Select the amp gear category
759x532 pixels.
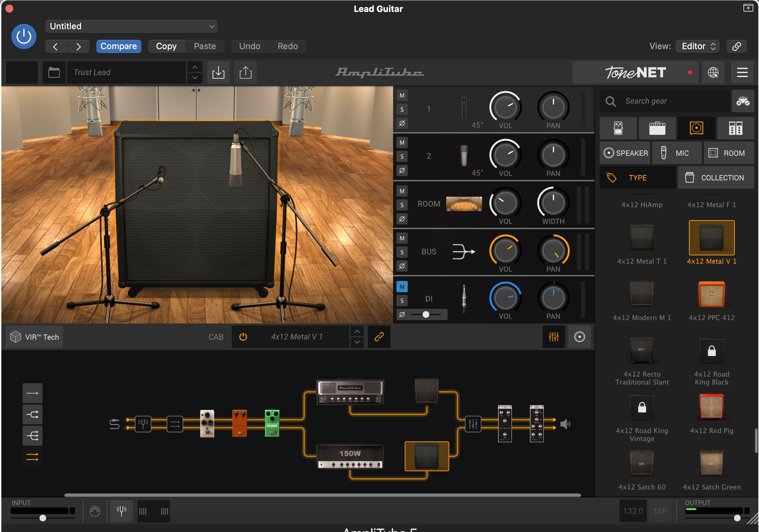(x=657, y=128)
